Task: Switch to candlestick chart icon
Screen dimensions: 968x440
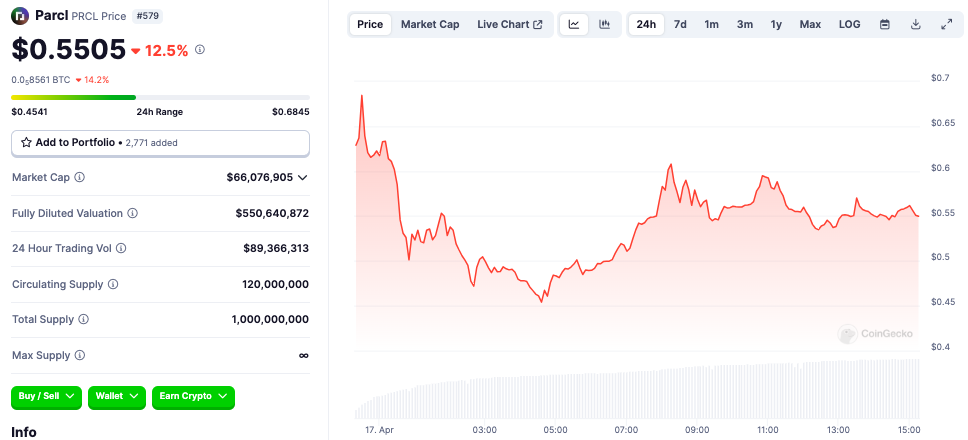Action: pos(604,24)
